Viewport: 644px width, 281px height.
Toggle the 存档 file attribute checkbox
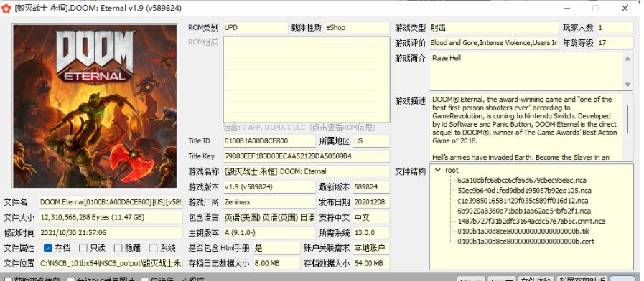pyautogui.click(x=48, y=248)
